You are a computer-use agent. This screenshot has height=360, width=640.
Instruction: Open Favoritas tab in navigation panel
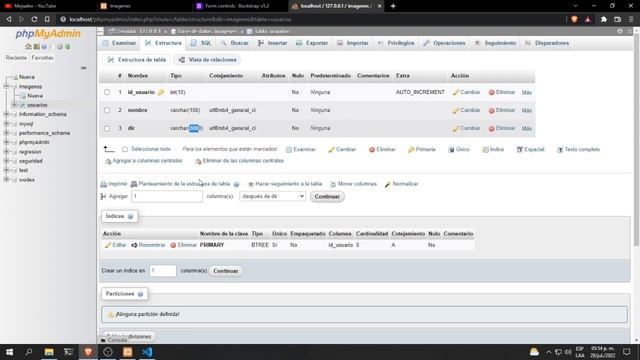pyautogui.click(x=42, y=58)
